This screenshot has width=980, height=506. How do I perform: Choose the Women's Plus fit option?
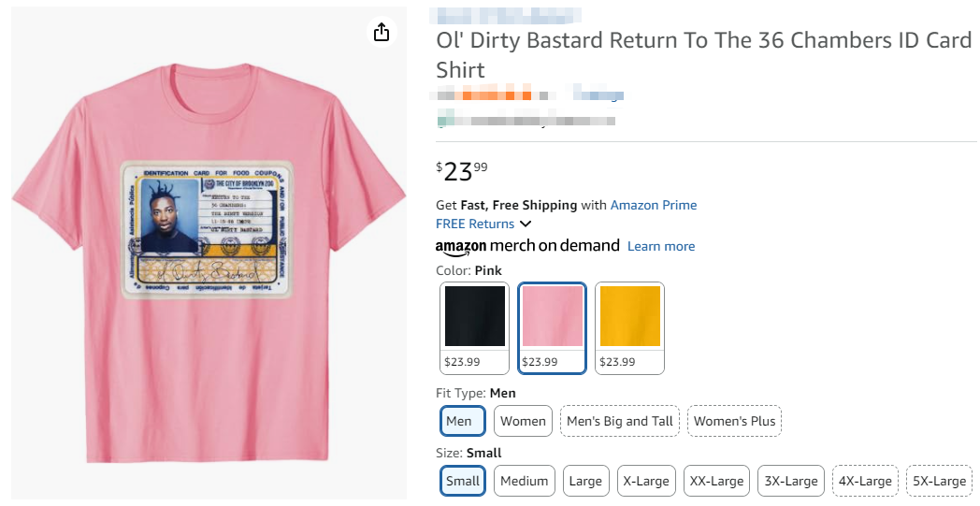coord(735,421)
